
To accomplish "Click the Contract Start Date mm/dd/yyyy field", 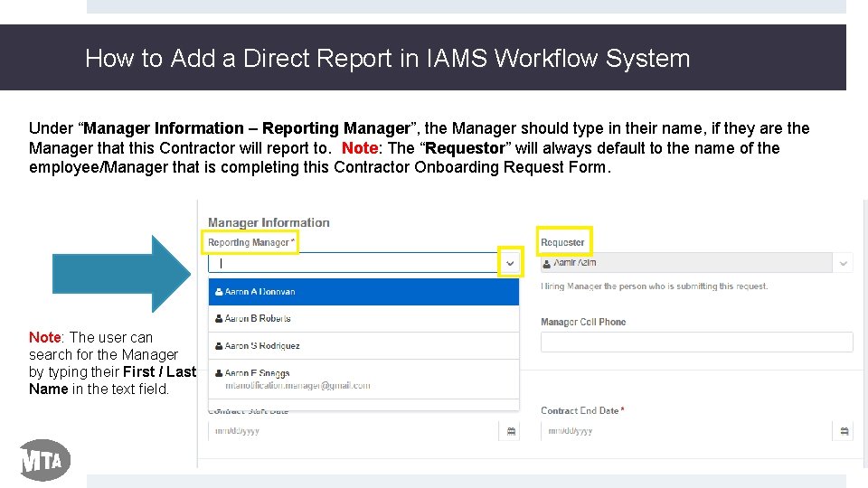I will point(354,431).
